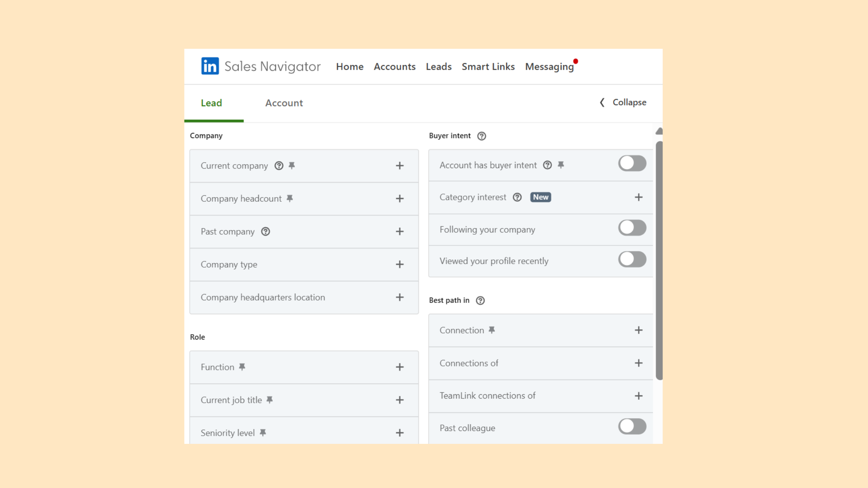Toggle the Past colleague switch
Screen dimensions: 868x488
[x=632, y=426]
